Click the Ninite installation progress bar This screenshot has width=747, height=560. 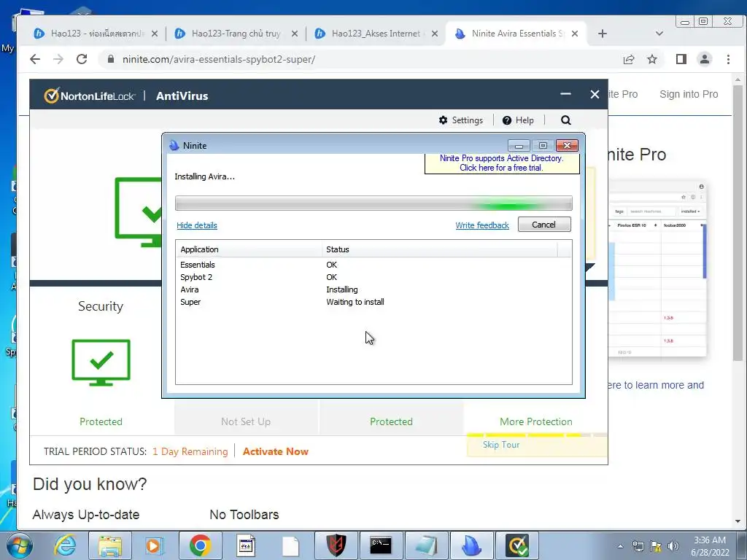pos(373,203)
